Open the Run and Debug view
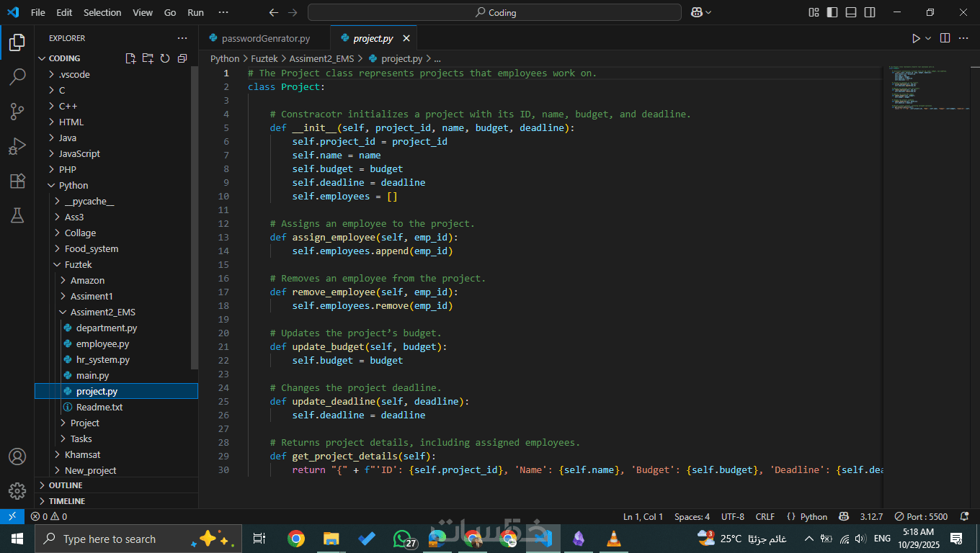The image size is (980, 553). point(17,146)
